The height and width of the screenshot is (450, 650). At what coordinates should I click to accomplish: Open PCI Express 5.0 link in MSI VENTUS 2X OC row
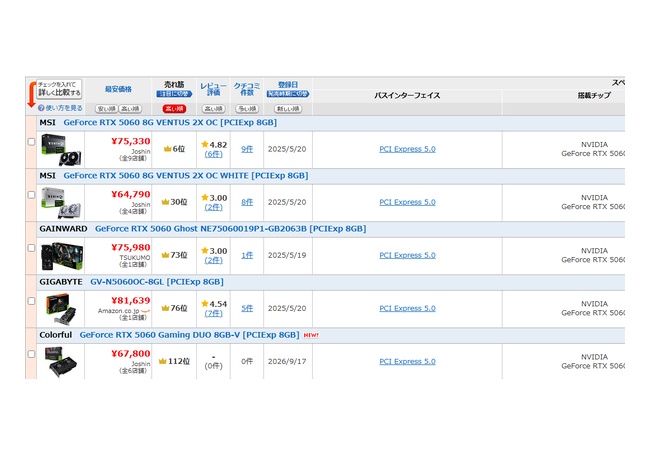coord(407,149)
